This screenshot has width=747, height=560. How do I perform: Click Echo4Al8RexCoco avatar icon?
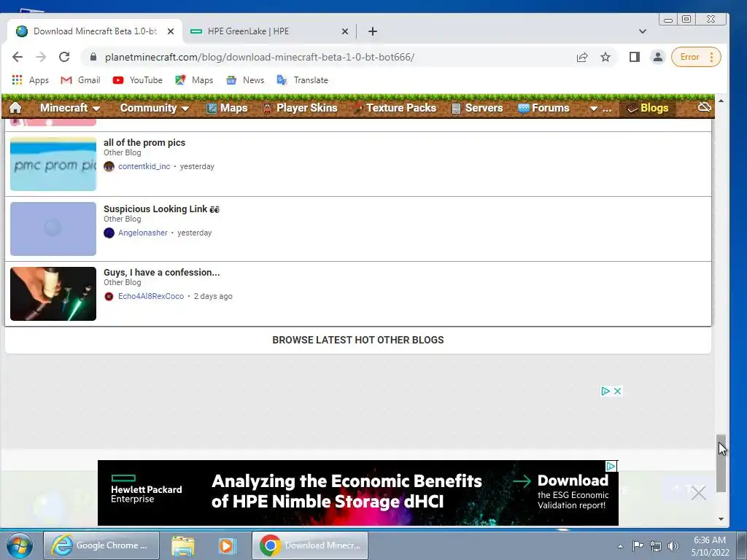click(109, 296)
